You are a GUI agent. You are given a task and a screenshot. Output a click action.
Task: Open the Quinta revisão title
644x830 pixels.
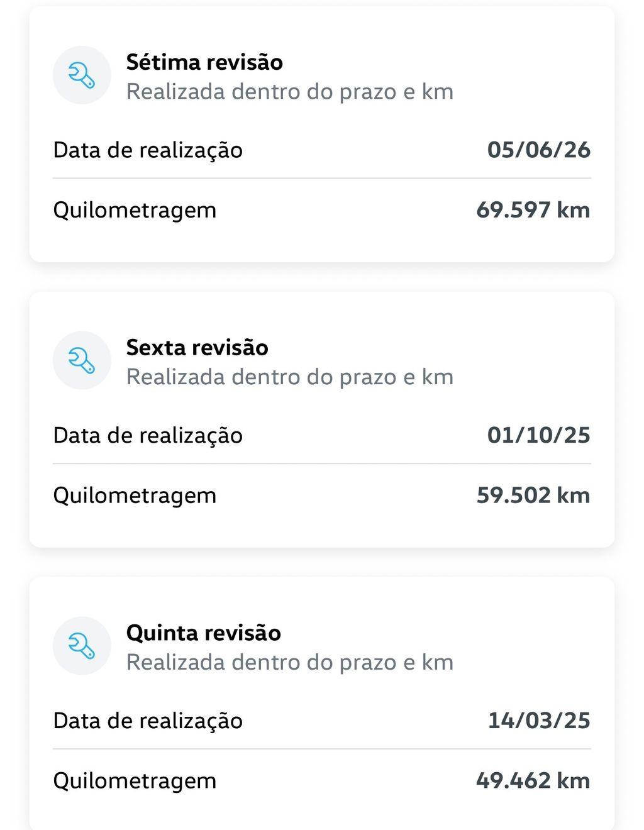pos(204,633)
